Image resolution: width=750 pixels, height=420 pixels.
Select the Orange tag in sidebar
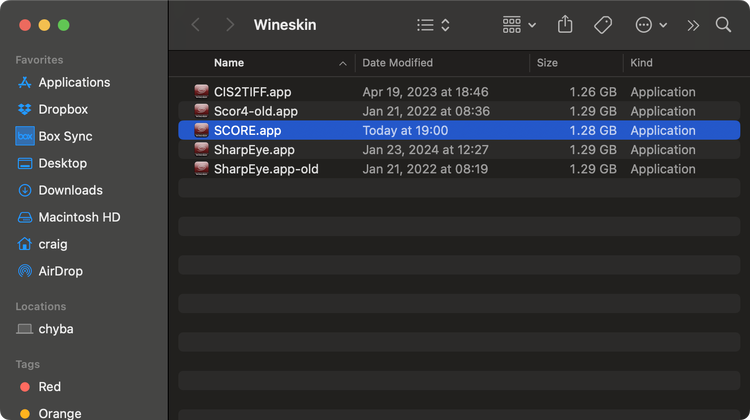pos(59,413)
